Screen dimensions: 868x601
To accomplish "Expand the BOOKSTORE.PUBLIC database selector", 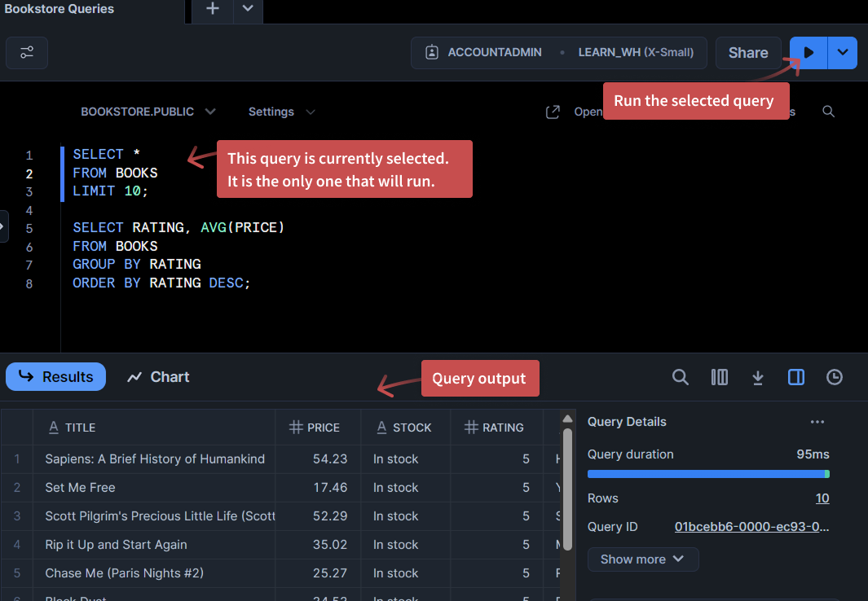I will [148, 112].
